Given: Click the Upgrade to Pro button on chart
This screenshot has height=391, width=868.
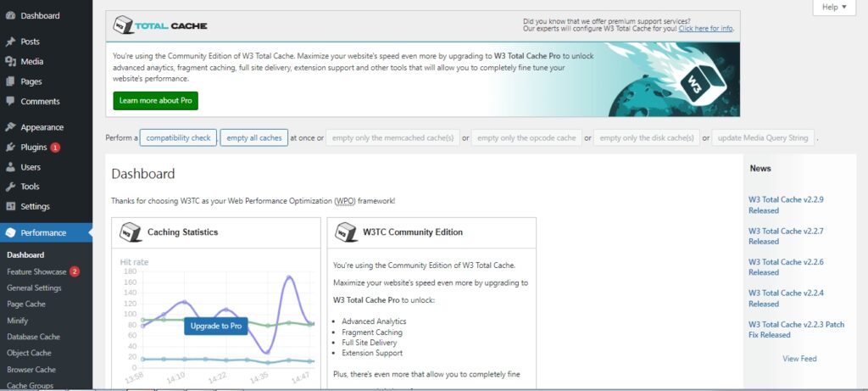Looking at the screenshot, I should pyautogui.click(x=216, y=327).
